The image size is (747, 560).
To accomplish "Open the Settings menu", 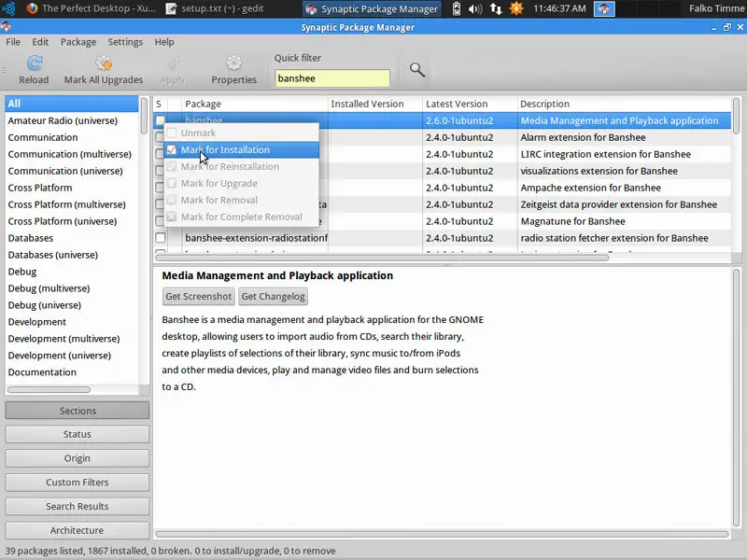I will click(x=125, y=42).
